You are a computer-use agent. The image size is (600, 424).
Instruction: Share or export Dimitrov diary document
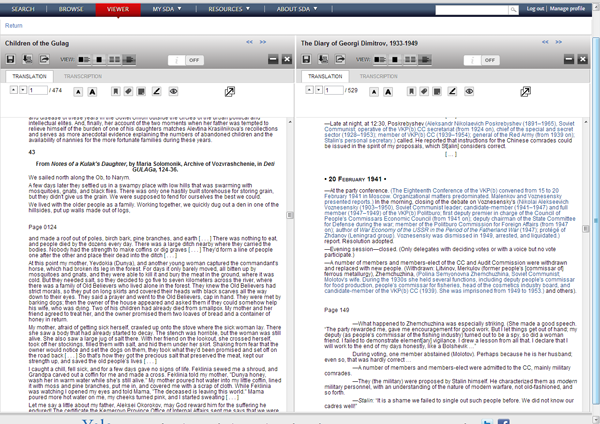pyautogui.click(x=340, y=59)
